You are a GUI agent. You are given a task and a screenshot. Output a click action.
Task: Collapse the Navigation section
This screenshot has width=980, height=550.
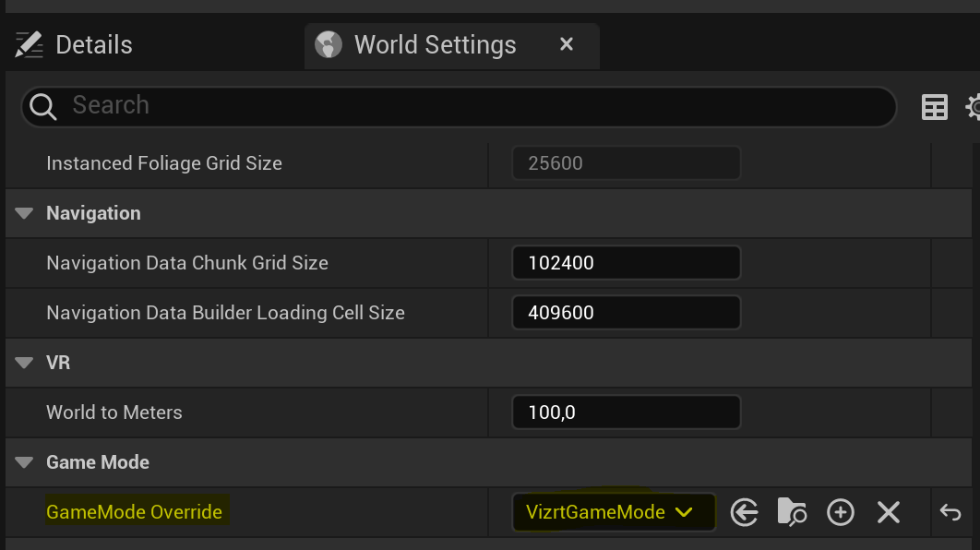click(25, 213)
